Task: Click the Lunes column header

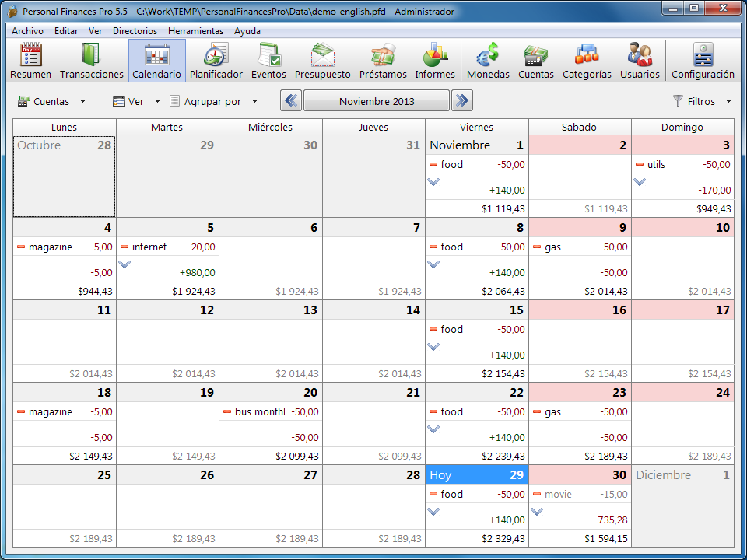Action: click(65, 127)
